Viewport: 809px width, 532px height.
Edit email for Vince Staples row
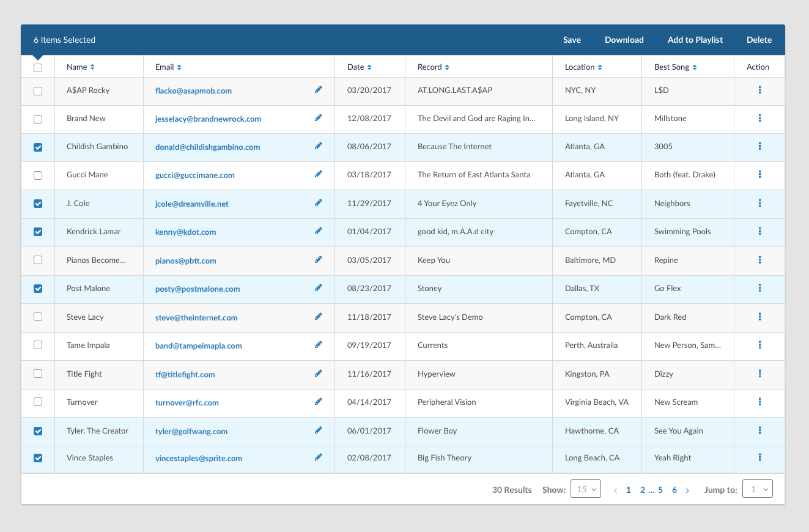(x=318, y=457)
